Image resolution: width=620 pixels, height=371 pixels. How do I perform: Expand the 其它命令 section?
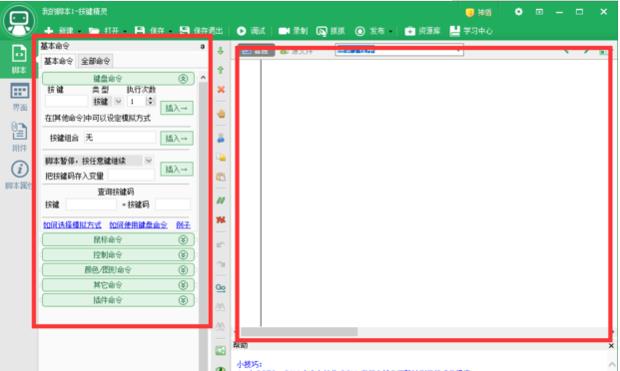118,285
